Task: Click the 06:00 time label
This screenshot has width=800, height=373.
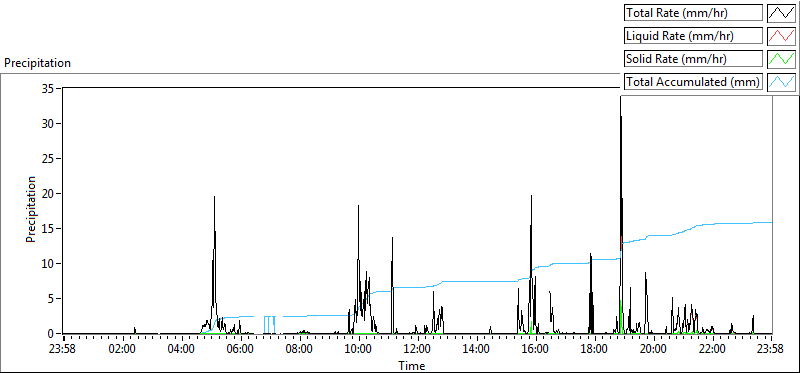Action: [x=241, y=350]
